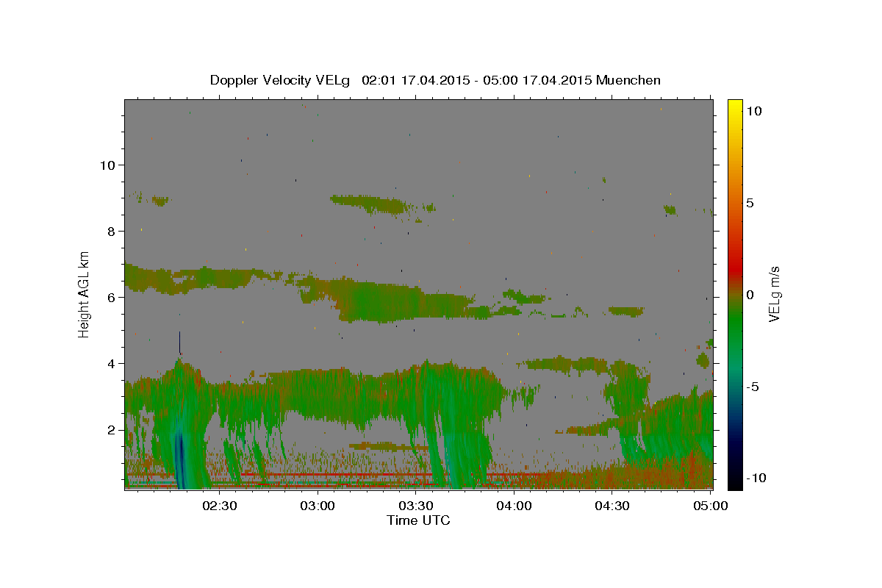882x588 pixels.
Task: Click the height axis label 8
Action: (111, 231)
